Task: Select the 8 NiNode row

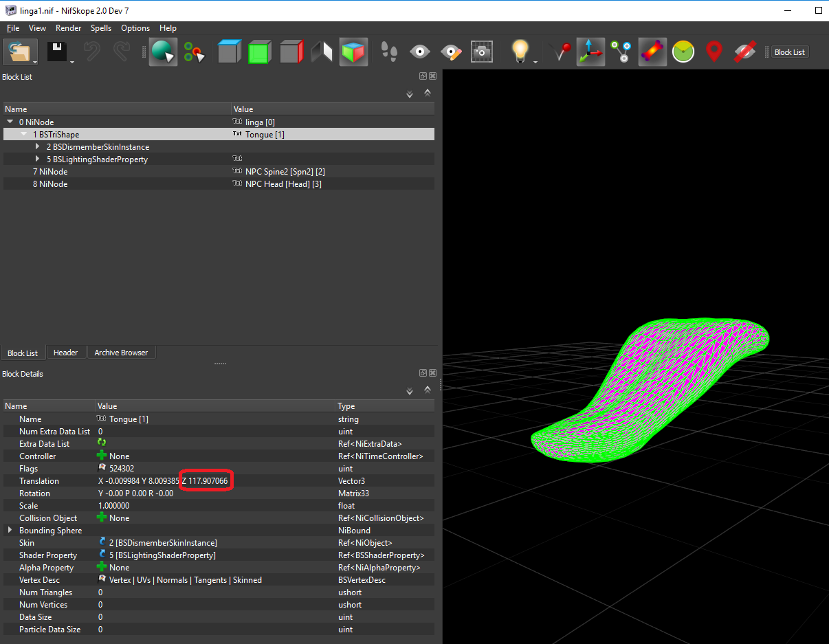Action: (219, 184)
